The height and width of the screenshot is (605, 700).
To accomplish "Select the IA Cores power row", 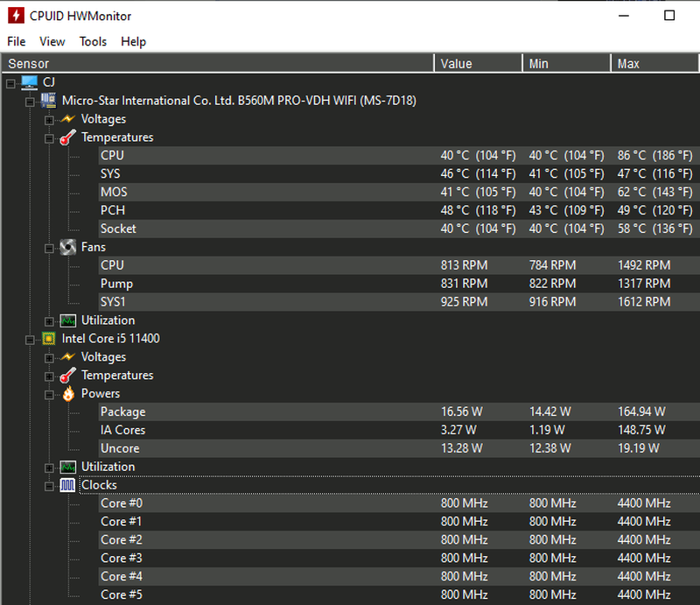I will point(399,430).
